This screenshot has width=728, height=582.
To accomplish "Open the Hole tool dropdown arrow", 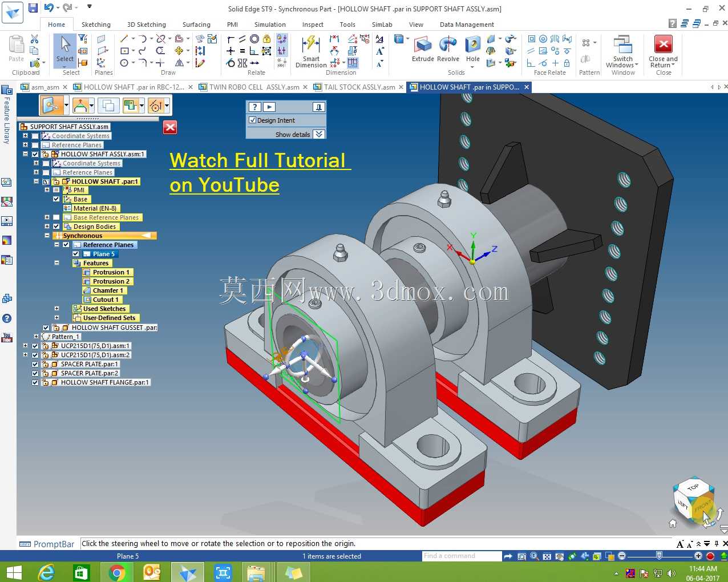I will tap(472, 67).
